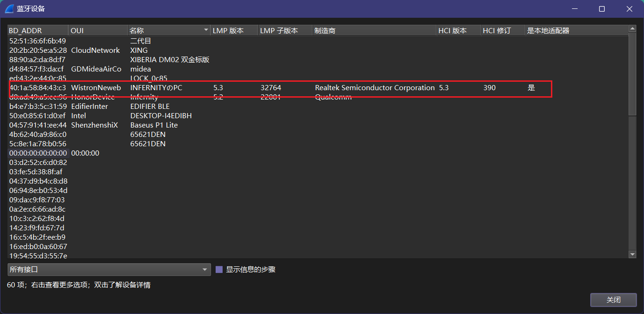The height and width of the screenshot is (314, 644).
Task: Select the DESKTOP-I4EDIBH Intel device
Action: (161, 116)
